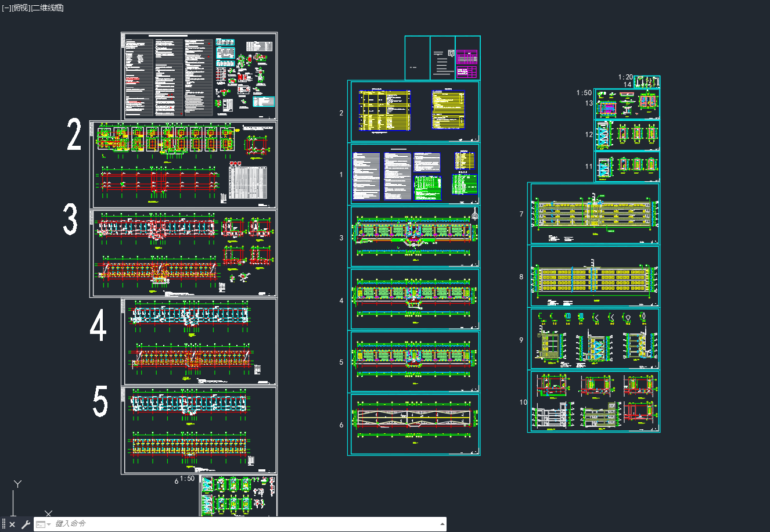This screenshot has height=532, width=770.
Task: Select the yellow-window elevation sheet numbered 8
Action: [x=594, y=276]
